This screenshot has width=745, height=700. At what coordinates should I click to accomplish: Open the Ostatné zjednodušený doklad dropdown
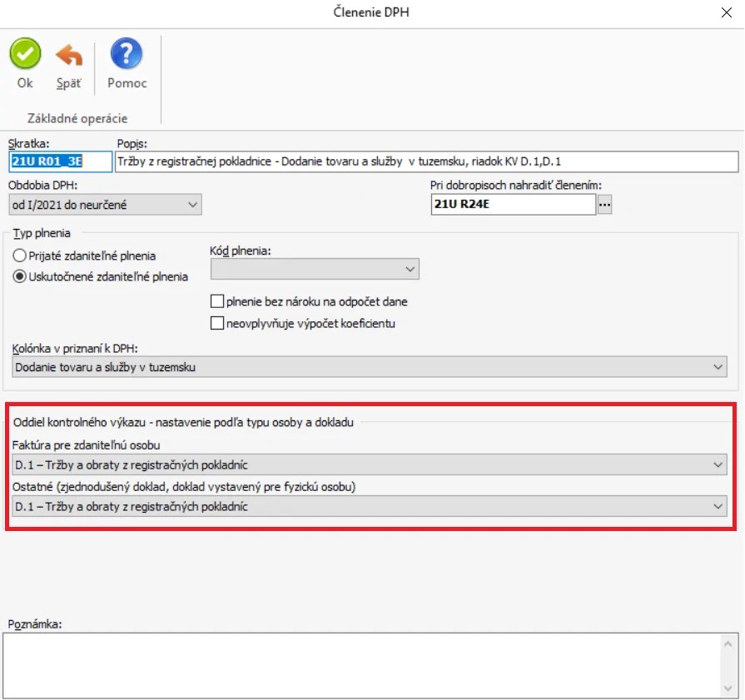370,507
